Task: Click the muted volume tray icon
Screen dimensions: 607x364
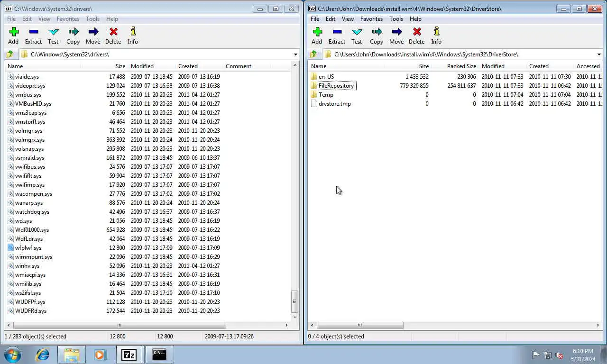Action: tap(560, 355)
